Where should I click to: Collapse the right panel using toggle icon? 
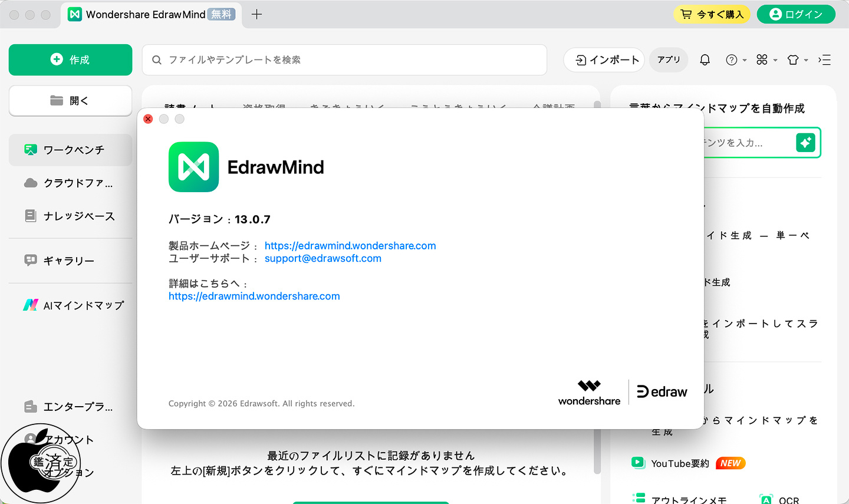824,60
